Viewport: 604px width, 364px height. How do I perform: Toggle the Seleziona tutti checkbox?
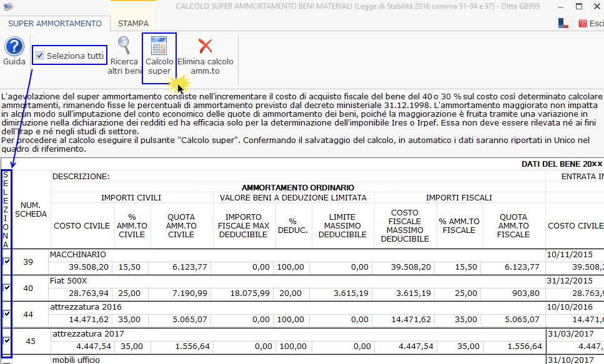(x=40, y=56)
